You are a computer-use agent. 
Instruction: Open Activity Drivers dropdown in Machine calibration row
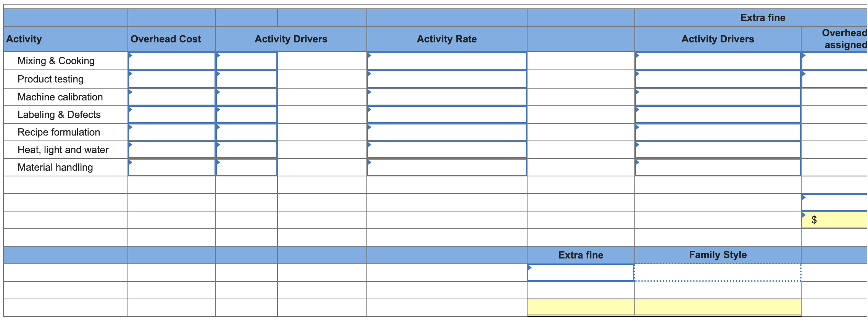[x=247, y=97]
